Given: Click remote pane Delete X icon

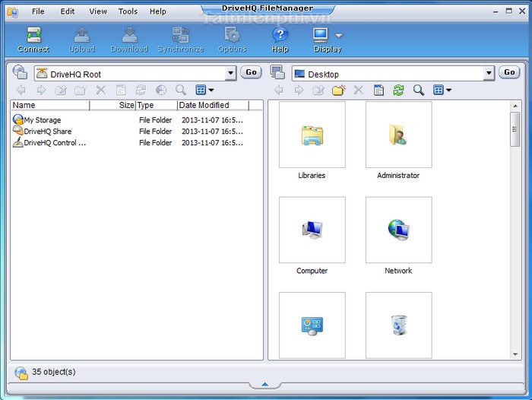Looking at the screenshot, I should pos(101,90).
